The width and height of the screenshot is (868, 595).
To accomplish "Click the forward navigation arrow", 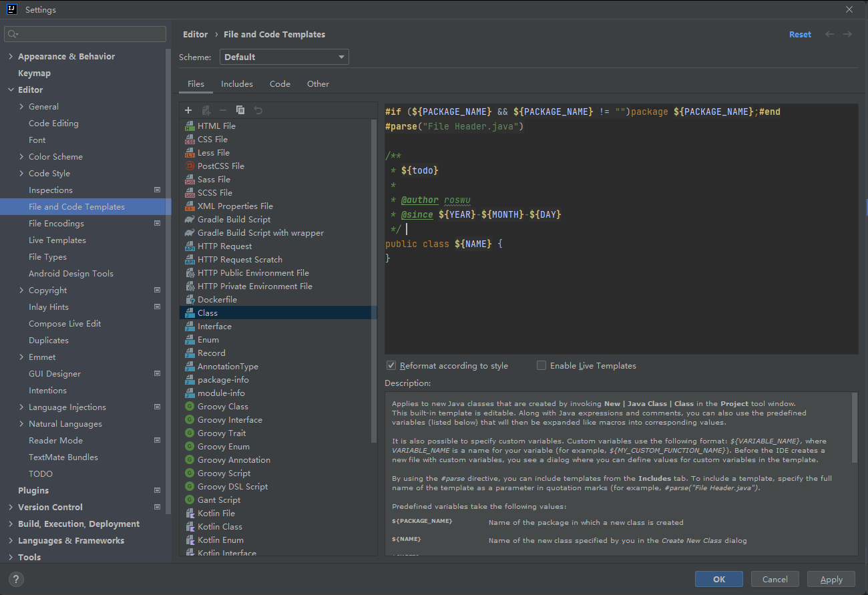I will (847, 34).
